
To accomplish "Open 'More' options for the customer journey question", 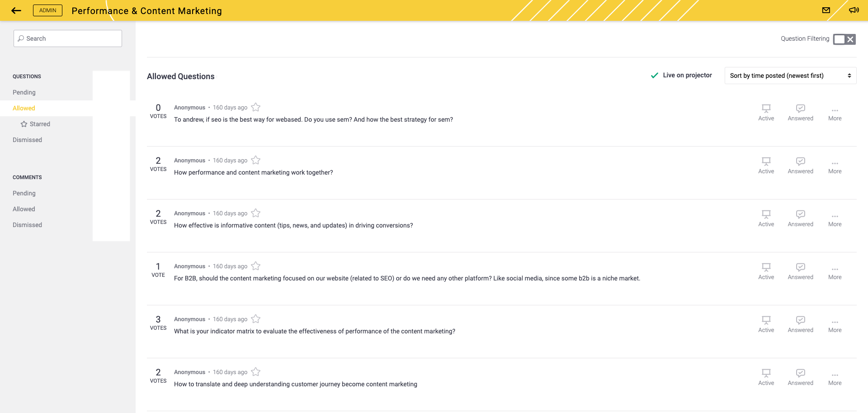I will coord(835,376).
